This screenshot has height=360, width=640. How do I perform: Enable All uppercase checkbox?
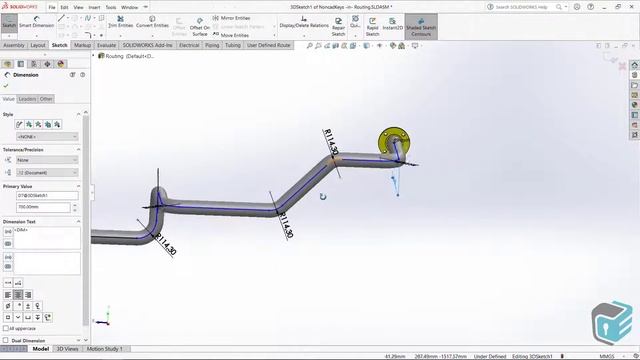pyautogui.click(x=6, y=328)
